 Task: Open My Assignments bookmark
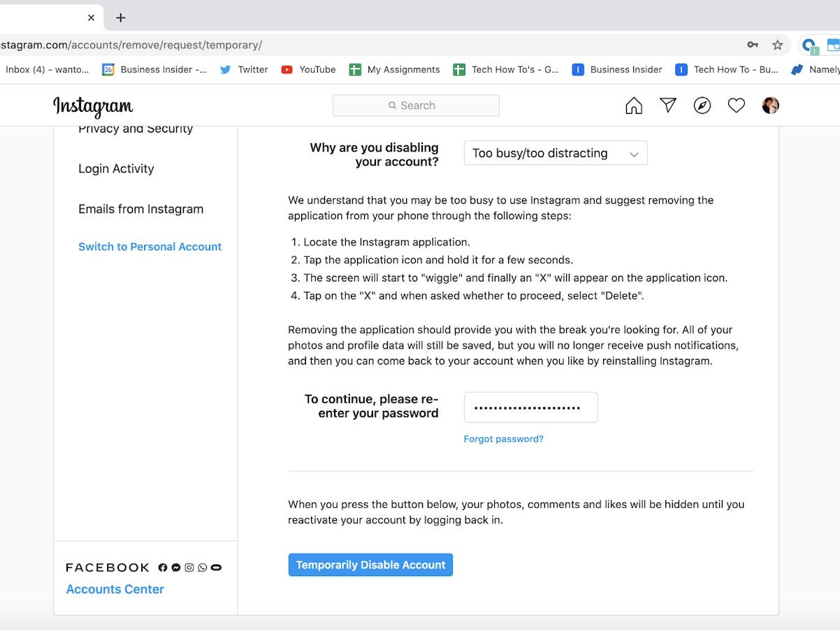pyautogui.click(x=395, y=69)
